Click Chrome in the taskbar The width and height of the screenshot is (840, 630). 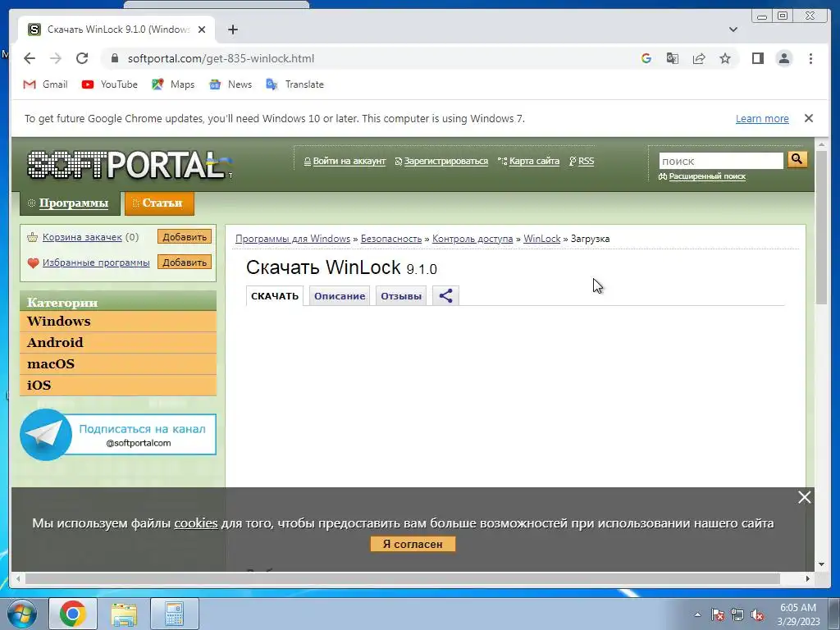click(73, 614)
